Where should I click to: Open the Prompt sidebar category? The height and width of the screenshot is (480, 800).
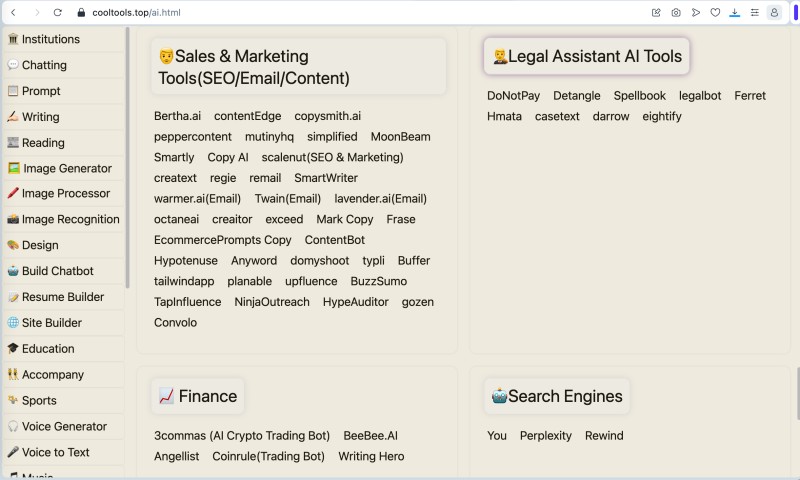[64, 91]
